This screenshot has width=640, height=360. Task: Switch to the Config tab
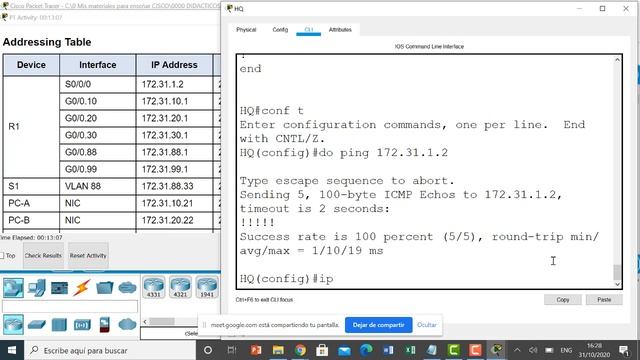pos(280,30)
